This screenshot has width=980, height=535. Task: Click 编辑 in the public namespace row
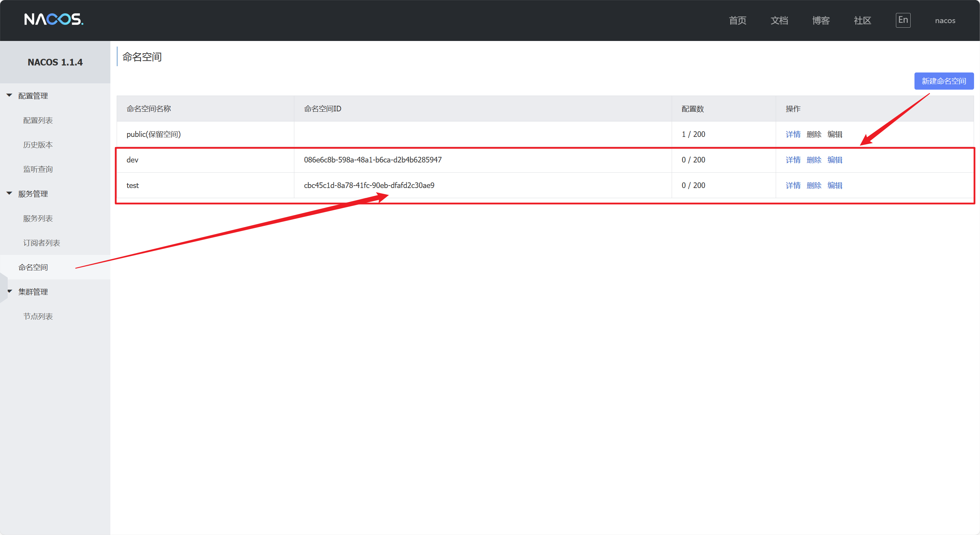[835, 134]
